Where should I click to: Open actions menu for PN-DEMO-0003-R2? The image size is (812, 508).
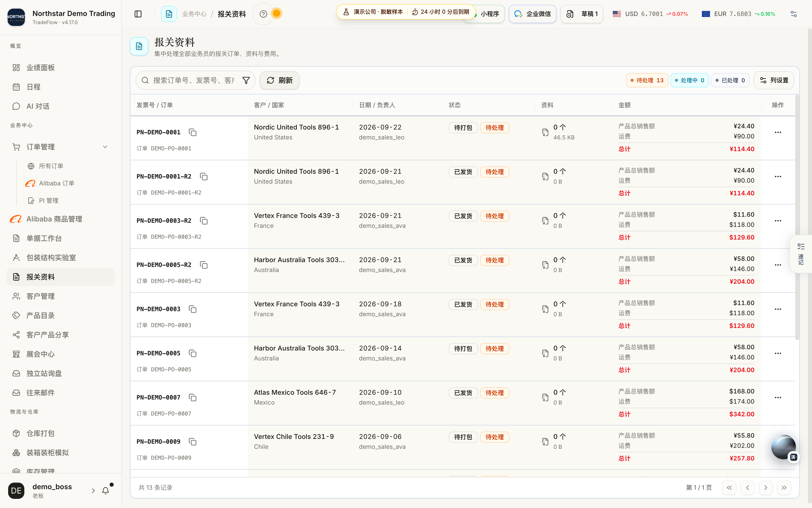coord(778,221)
